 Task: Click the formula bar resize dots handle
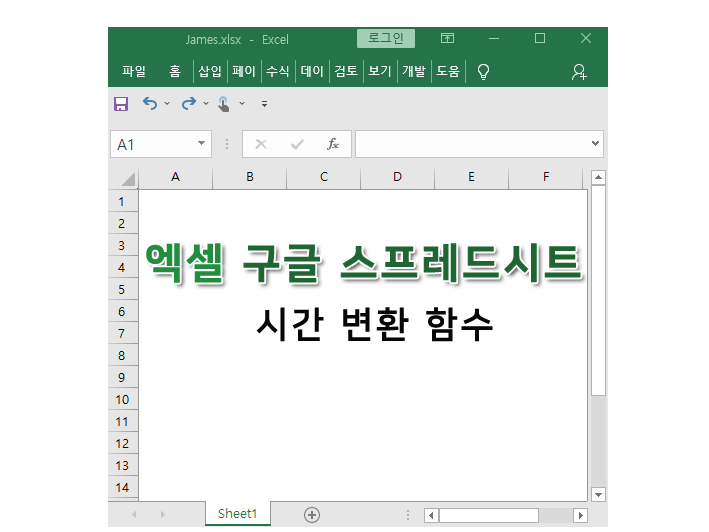[227, 144]
